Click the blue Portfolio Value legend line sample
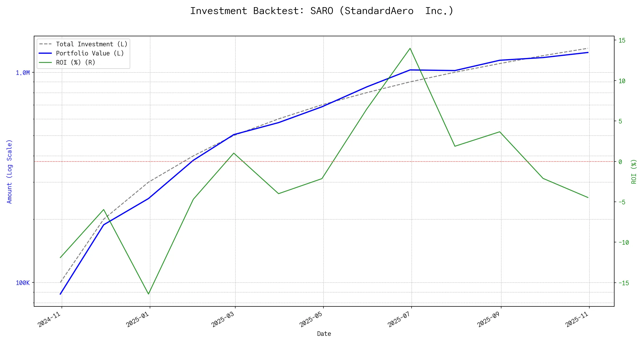Viewport: 644px width, 343px height. click(45, 53)
